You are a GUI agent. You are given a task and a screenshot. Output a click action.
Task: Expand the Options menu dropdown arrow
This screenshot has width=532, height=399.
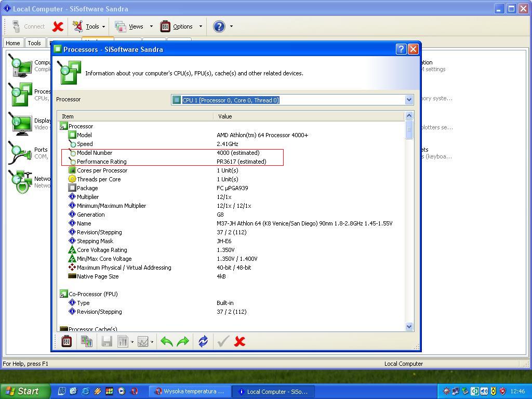(201, 26)
